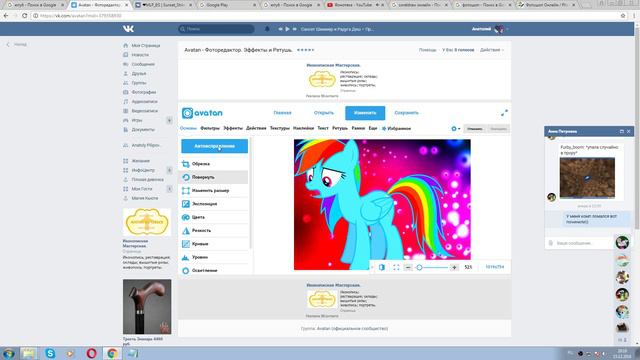Close the Анна Петрова chat window
Screen dimensions: 640x360
pos(629,131)
